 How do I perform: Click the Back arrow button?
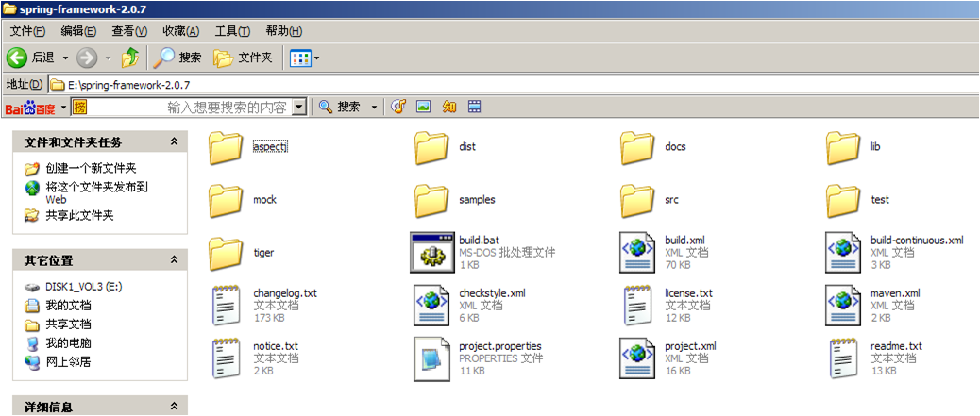point(17,58)
